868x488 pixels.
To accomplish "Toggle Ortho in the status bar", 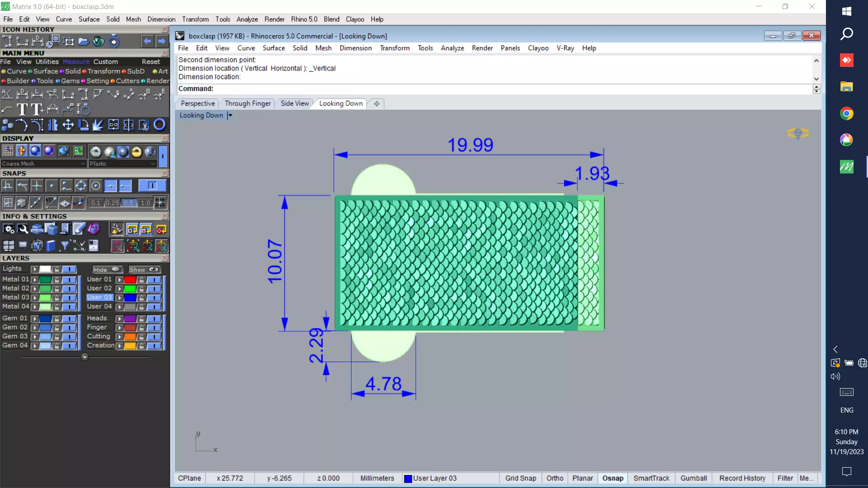I will (x=555, y=478).
